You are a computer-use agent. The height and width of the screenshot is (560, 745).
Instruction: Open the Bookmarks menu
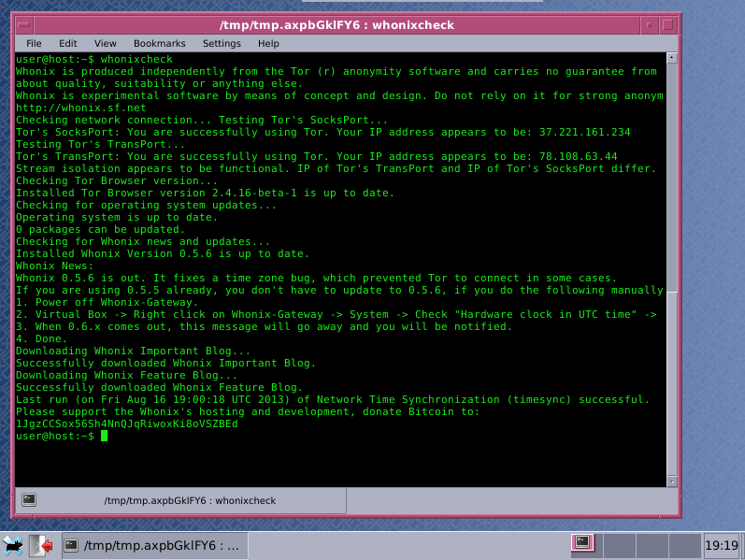click(159, 43)
